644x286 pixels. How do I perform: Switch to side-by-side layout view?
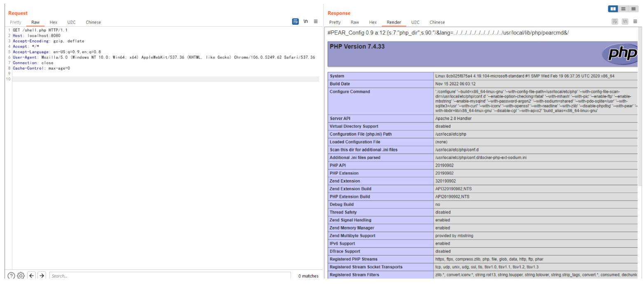(613, 9)
